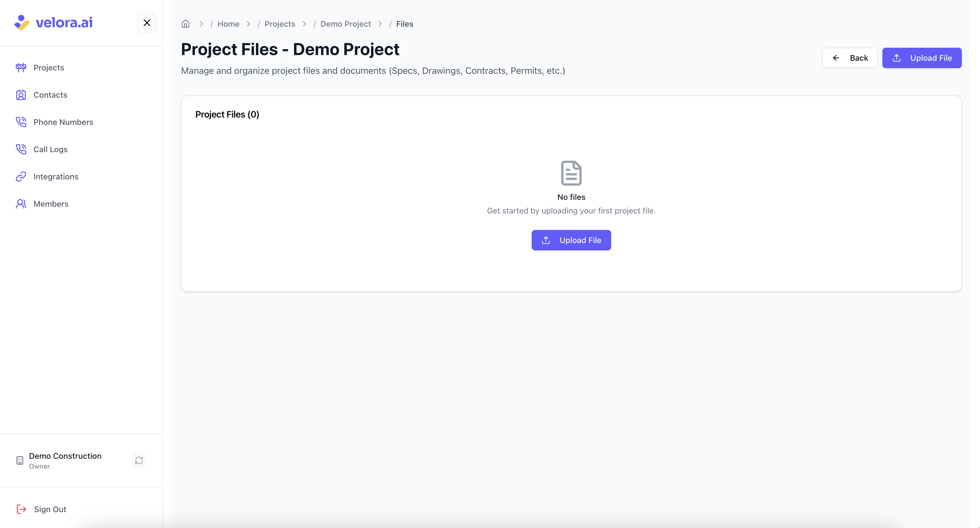Click the breadcrumb home icon
This screenshot has width=980, height=528.
tap(186, 24)
